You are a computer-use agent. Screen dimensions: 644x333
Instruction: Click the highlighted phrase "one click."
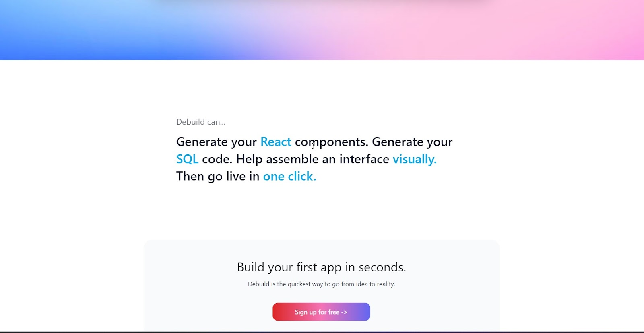(289, 177)
